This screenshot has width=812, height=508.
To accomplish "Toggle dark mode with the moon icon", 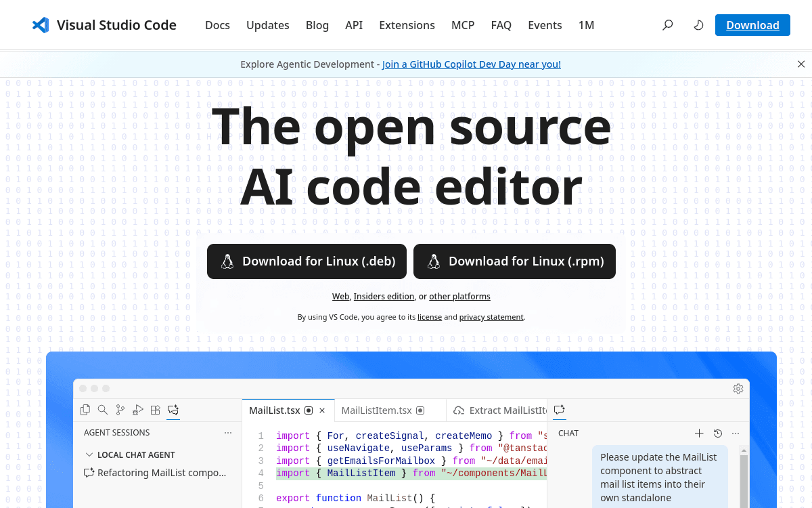I will (698, 24).
